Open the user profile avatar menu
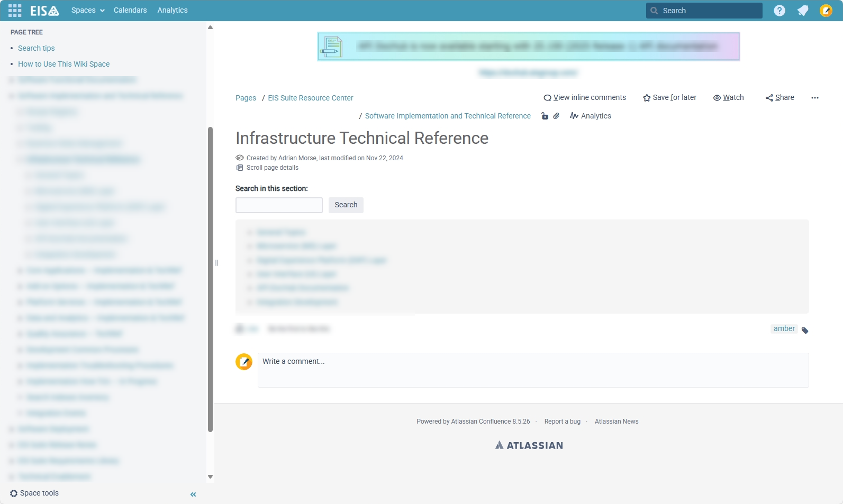Viewport: 843px width, 504px height. point(826,11)
